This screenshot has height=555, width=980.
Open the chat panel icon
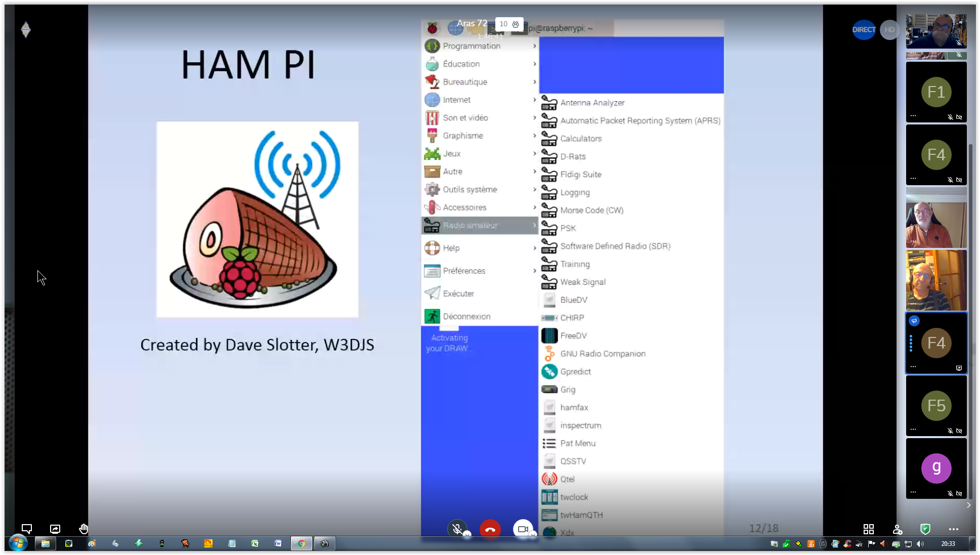pos(27,529)
